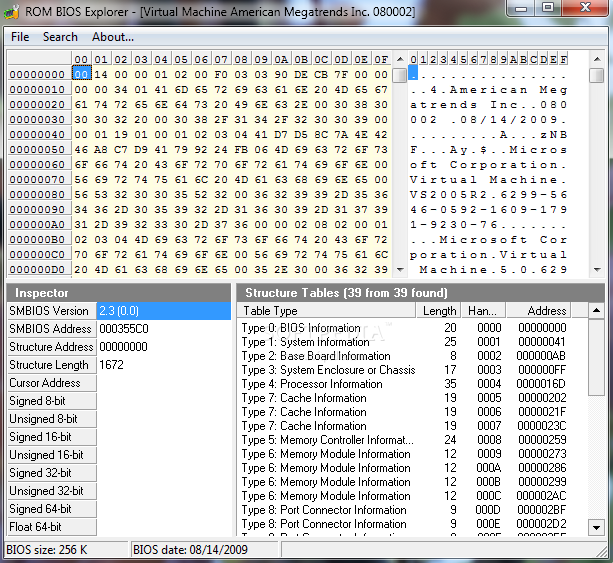Click the ROM BIOS Explorer title bar icon
Image resolution: width=613 pixels, height=563 pixels.
click(x=12, y=12)
